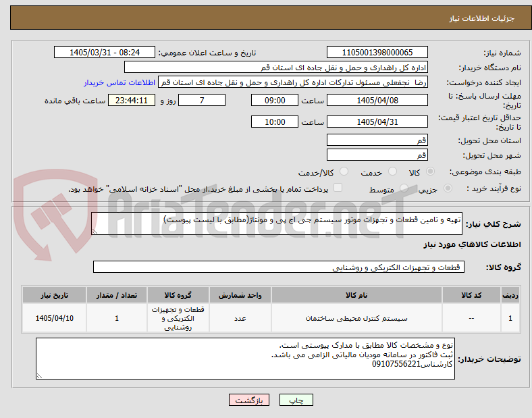Open buyer contact info link
This screenshot has width=532, height=418.
tap(119, 82)
